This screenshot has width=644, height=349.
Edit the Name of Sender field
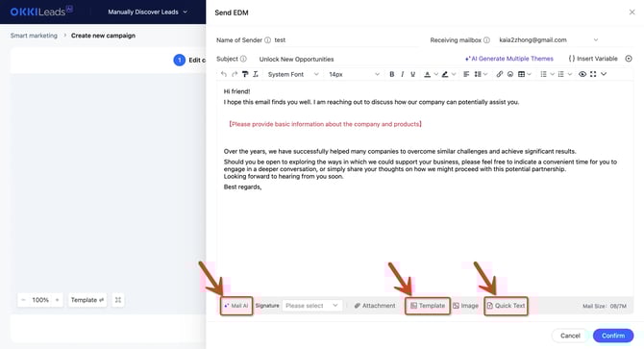tap(346, 39)
